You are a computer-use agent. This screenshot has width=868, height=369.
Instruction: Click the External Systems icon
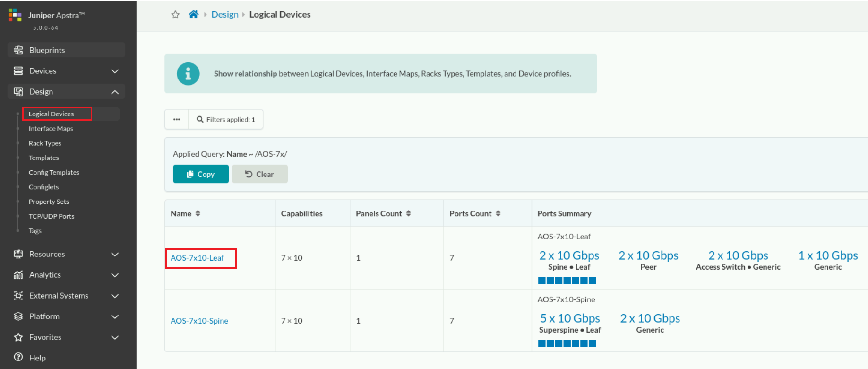pos(18,296)
